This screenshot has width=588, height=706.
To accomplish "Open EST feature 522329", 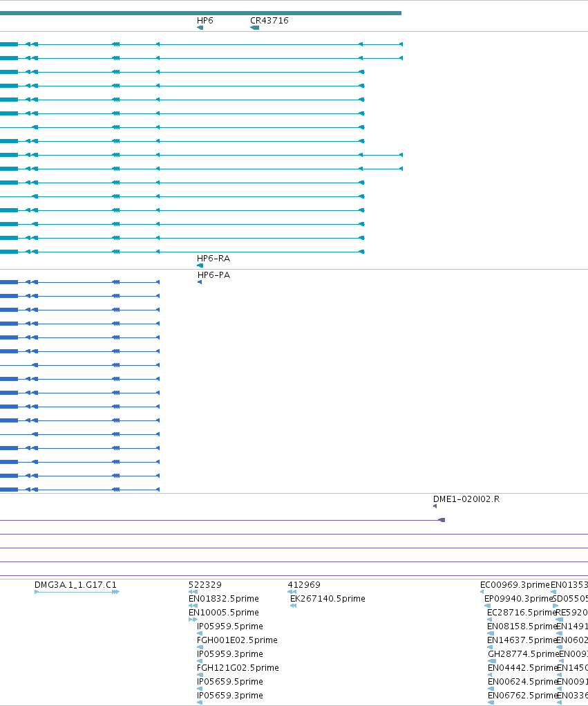I will 205,585.
